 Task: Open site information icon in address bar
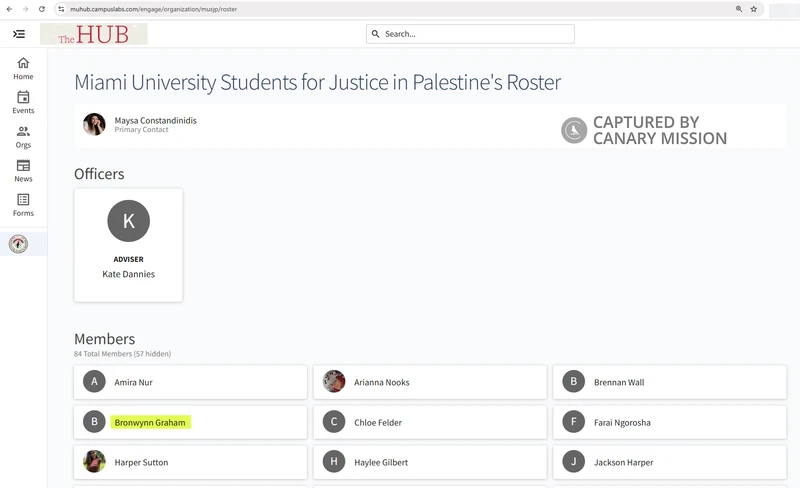click(x=61, y=9)
